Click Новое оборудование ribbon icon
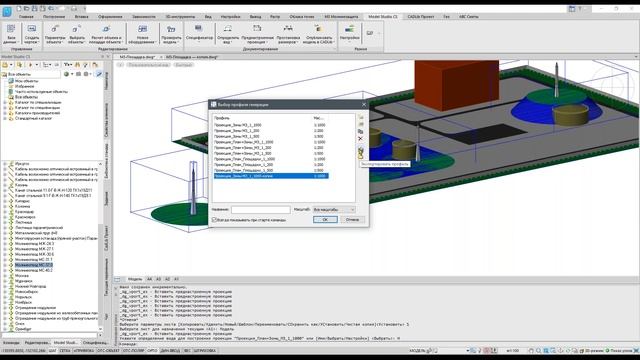 142,33
